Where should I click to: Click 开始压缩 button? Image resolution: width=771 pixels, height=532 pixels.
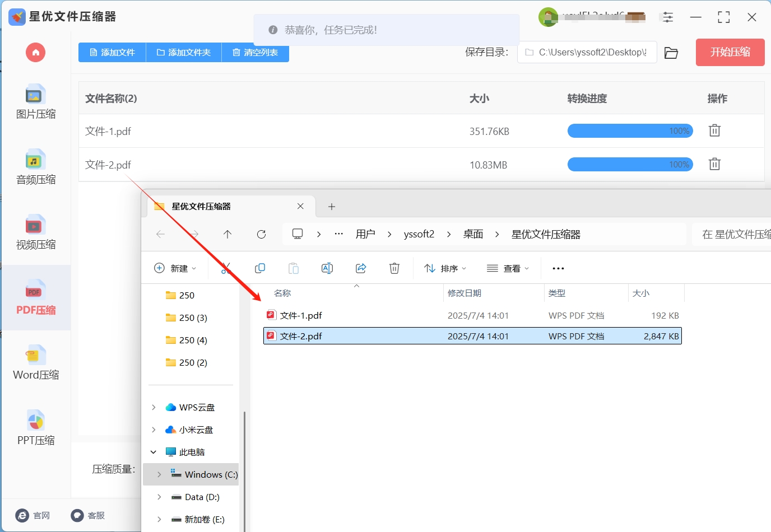[730, 52]
